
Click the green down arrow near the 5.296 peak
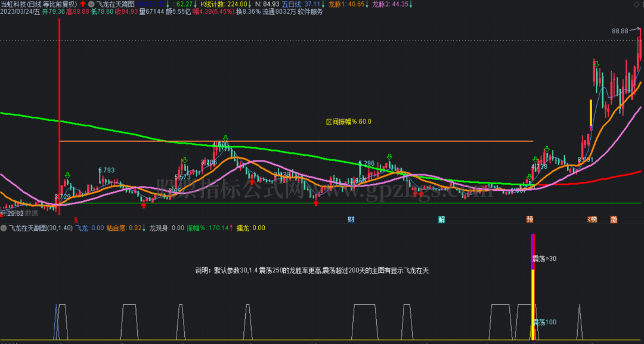[x=389, y=157]
